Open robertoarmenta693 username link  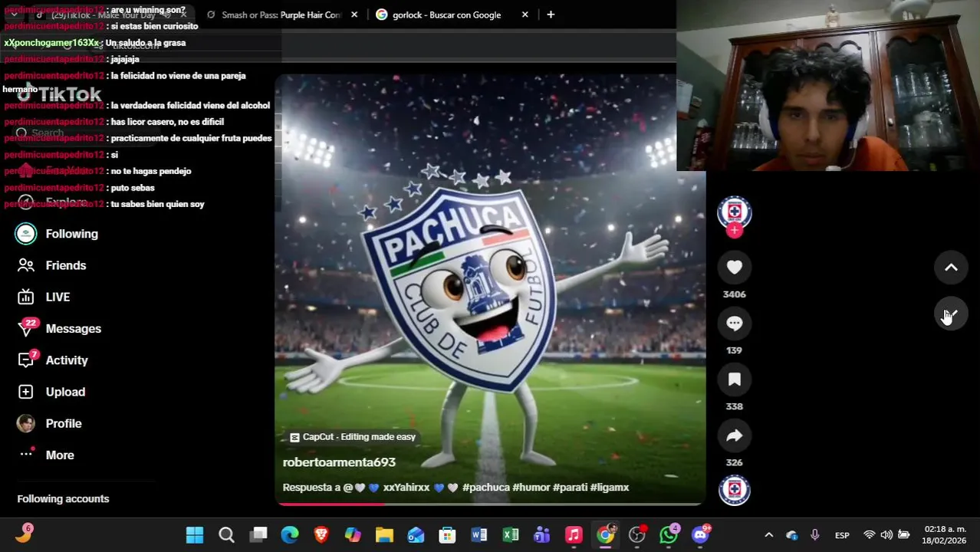339,462
